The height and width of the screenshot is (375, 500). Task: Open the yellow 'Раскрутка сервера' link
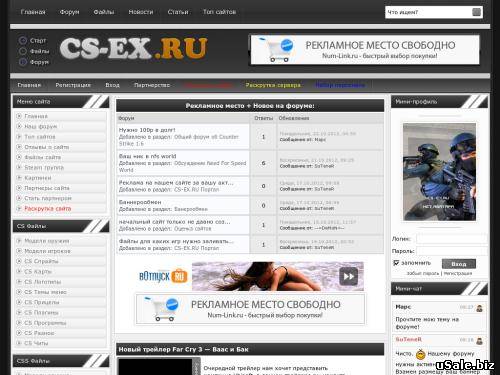click(273, 85)
